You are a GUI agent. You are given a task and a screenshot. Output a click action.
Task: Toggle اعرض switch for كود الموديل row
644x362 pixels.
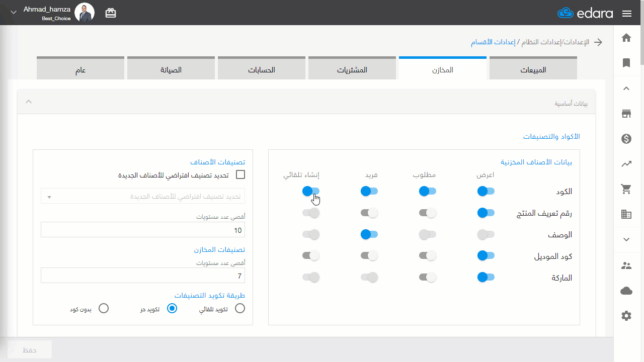[x=486, y=255]
